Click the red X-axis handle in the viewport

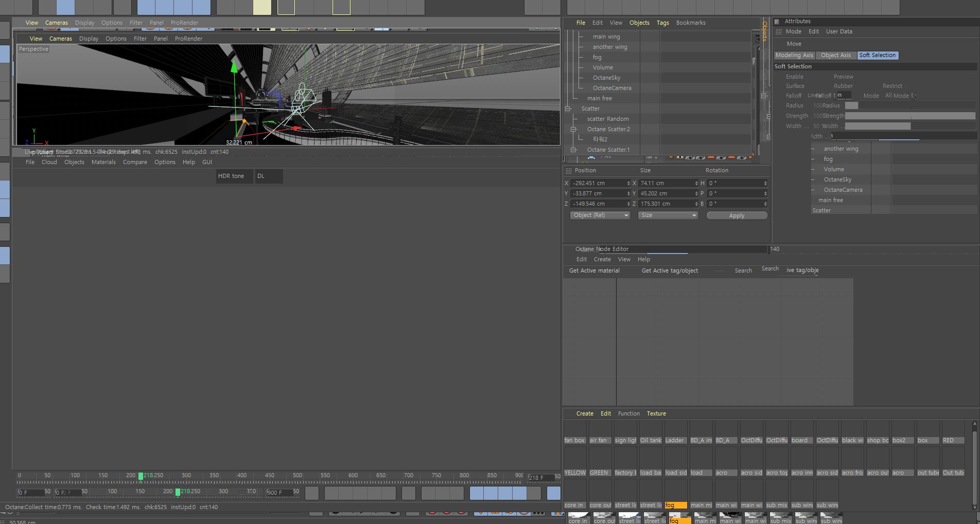click(296, 128)
